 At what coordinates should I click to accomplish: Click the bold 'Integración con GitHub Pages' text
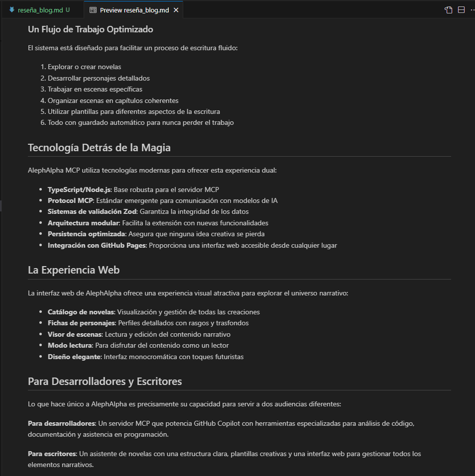point(97,245)
